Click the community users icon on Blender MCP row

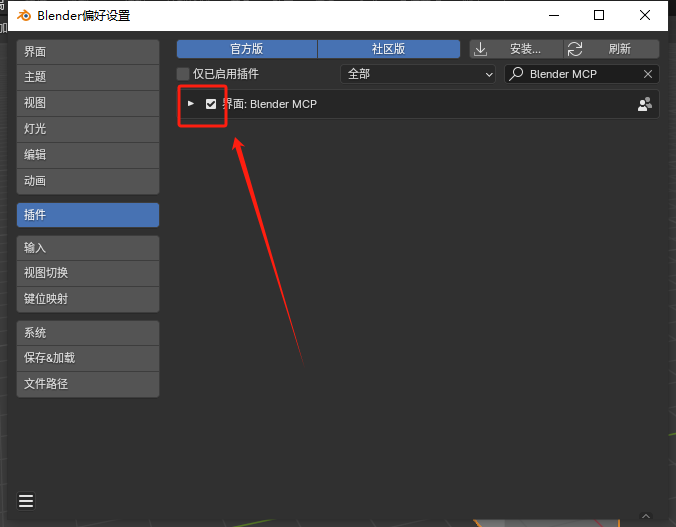pyautogui.click(x=645, y=104)
